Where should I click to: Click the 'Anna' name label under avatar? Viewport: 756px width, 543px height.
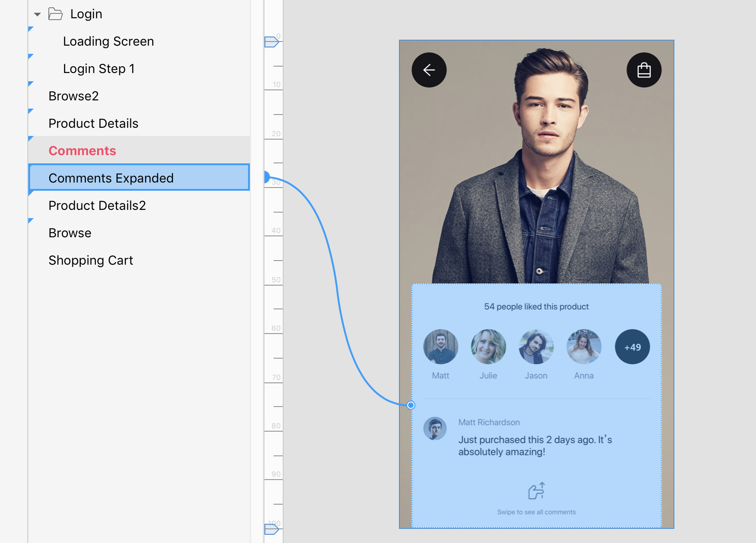coord(584,376)
